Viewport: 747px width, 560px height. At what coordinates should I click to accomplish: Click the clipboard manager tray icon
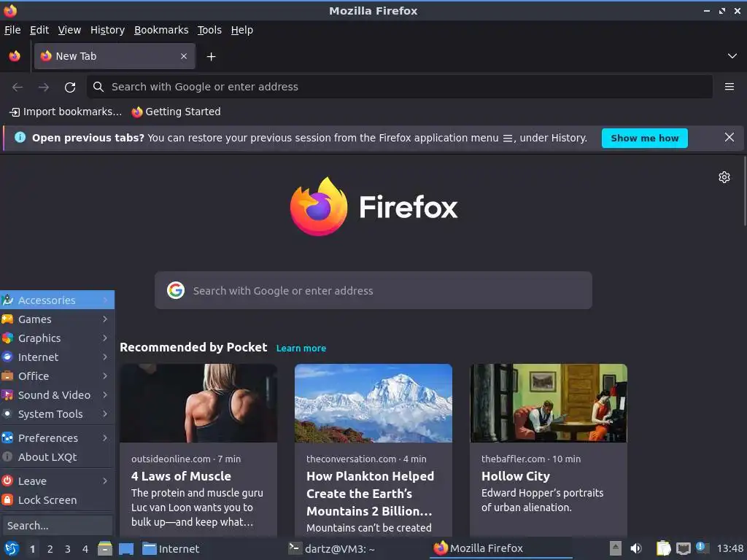(x=663, y=548)
